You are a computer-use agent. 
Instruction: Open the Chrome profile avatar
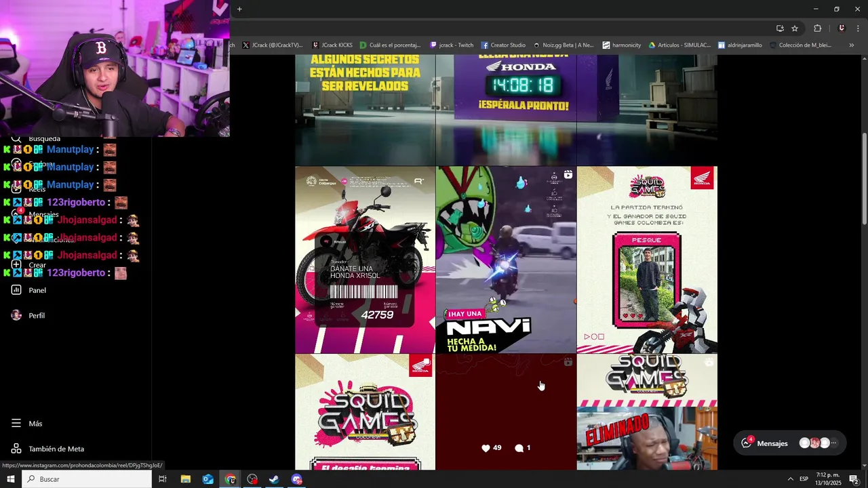tap(842, 28)
